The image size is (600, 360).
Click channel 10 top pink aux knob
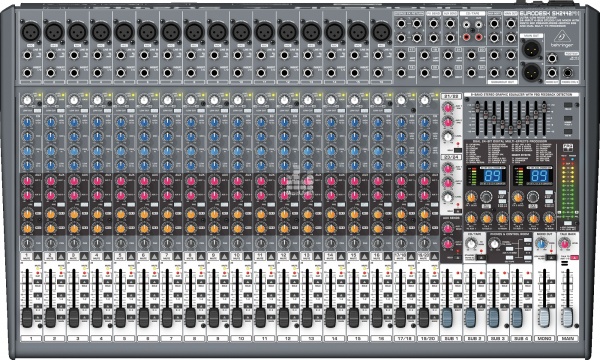237,181
